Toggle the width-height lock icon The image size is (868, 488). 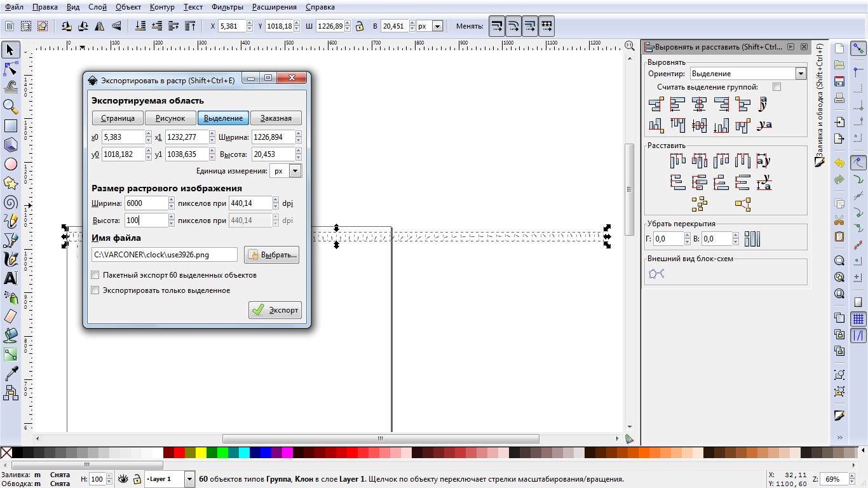click(360, 26)
